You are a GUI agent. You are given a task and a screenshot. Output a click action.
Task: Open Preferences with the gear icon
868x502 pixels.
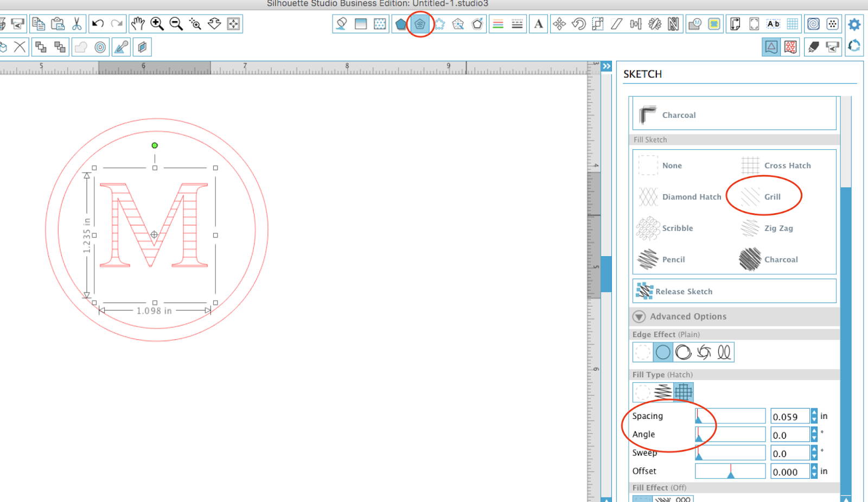854,24
